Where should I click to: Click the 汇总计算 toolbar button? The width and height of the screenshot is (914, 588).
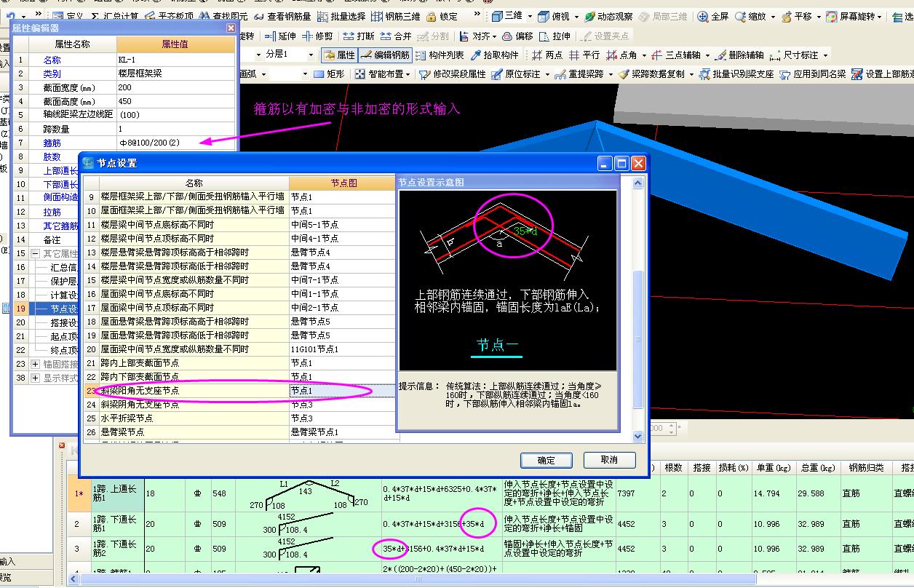114,16
